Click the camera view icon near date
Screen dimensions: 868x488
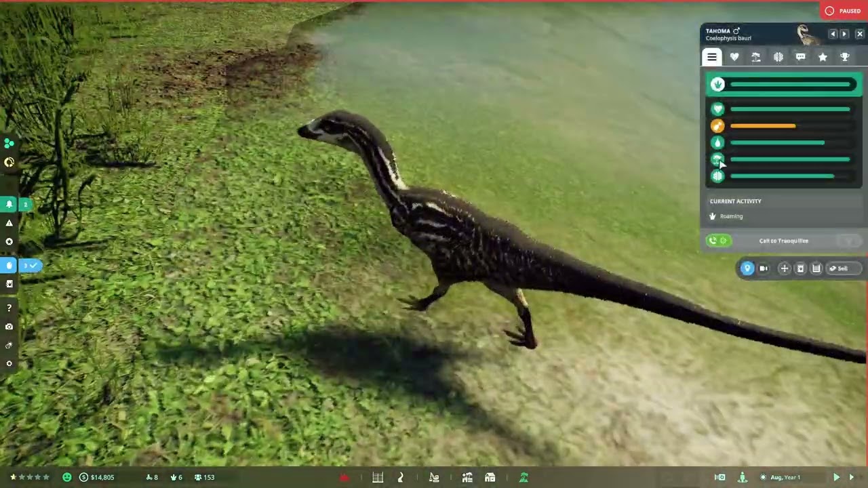point(720,477)
